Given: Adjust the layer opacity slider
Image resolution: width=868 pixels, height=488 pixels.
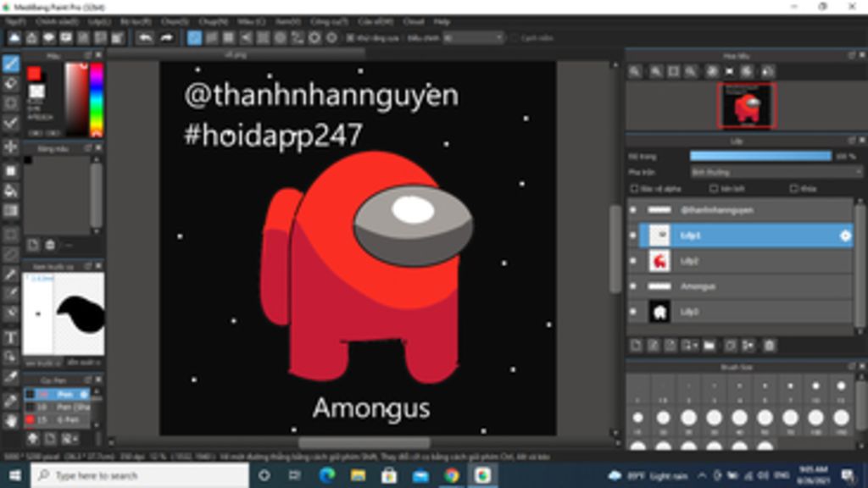Looking at the screenshot, I should [x=760, y=157].
